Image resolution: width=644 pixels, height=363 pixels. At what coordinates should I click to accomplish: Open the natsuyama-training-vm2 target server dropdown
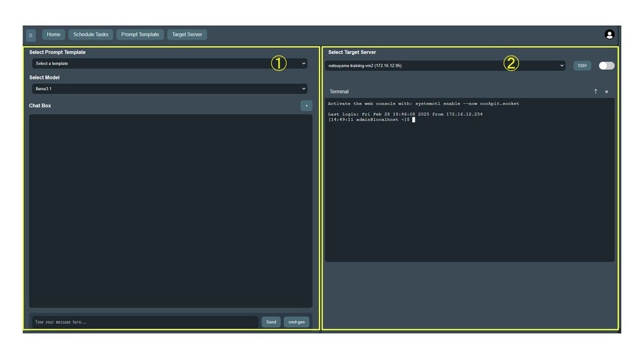445,66
